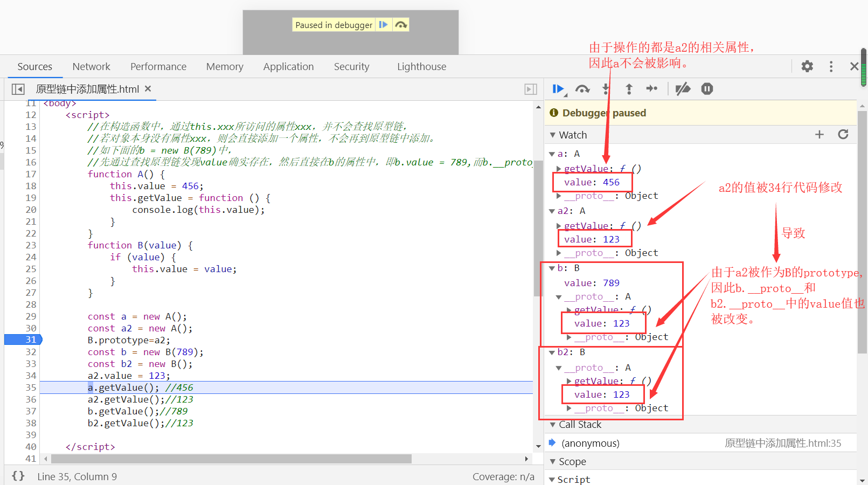Collapse the Scope section

coord(553,462)
